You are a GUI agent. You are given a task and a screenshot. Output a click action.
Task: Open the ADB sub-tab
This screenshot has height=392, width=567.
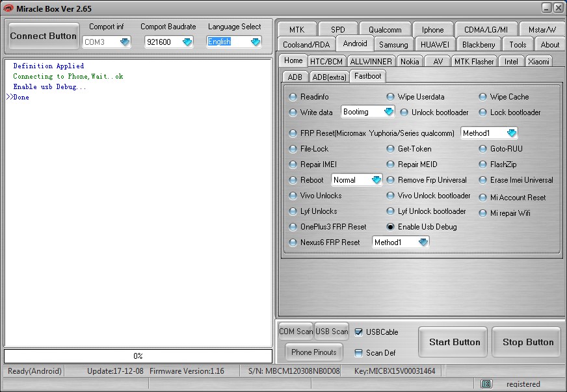tap(295, 77)
